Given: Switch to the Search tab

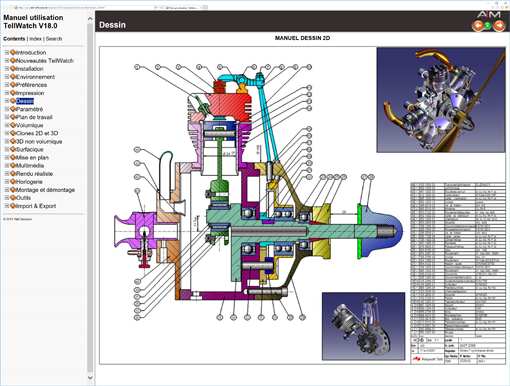Looking at the screenshot, I should click(x=54, y=39).
